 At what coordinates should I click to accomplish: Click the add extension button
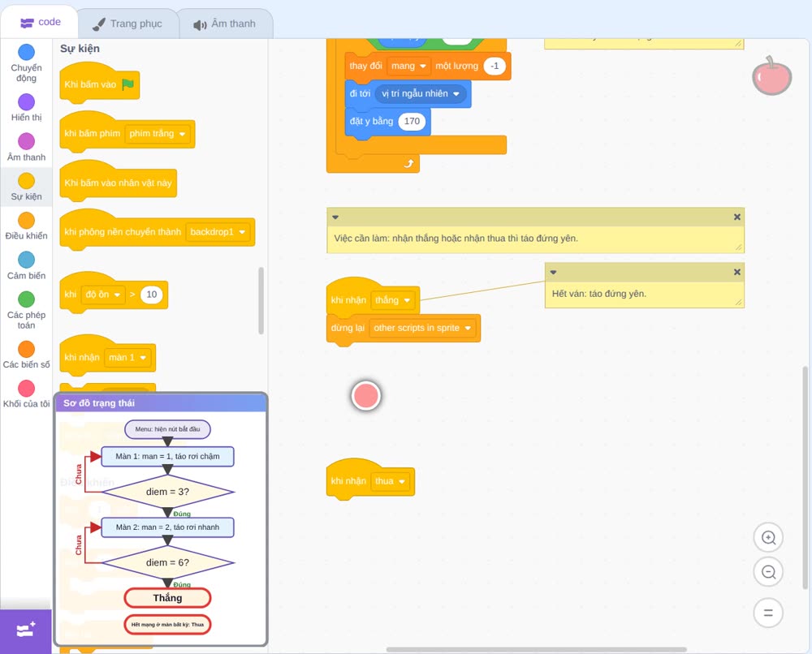coord(26,630)
